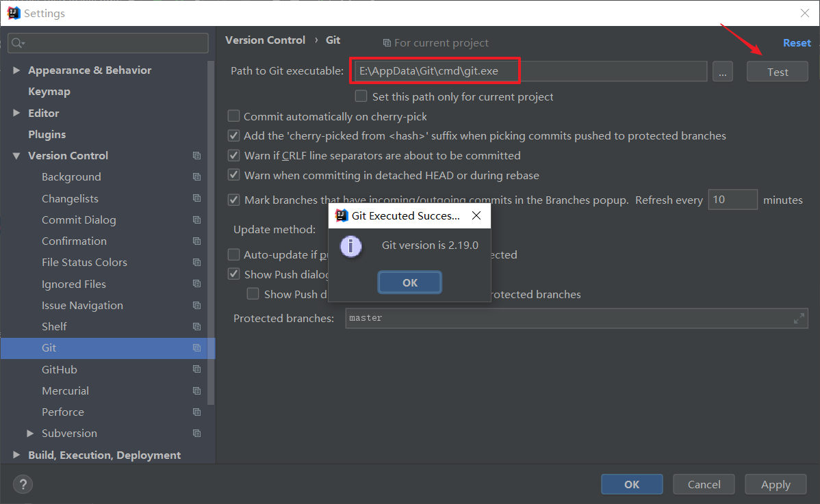Click the project-level icon beside Confirmation
The width and height of the screenshot is (820, 504).
[196, 241]
